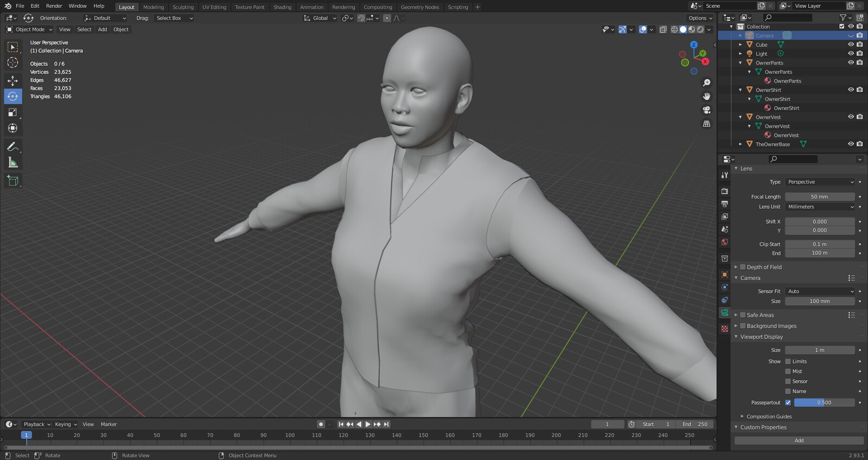Screen dimensions: 868x460
Task: Open the Drag Select Box dropdown
Action: [x=174, y=18]
